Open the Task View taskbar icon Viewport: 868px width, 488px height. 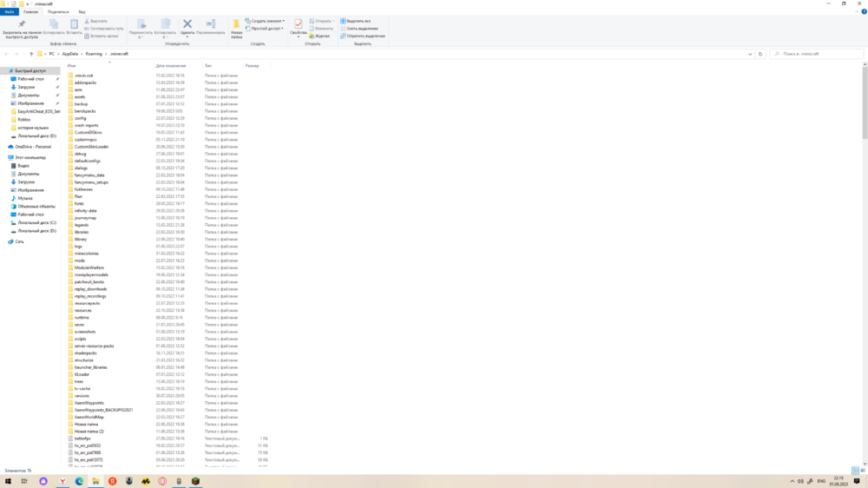(x=24, y=481)
